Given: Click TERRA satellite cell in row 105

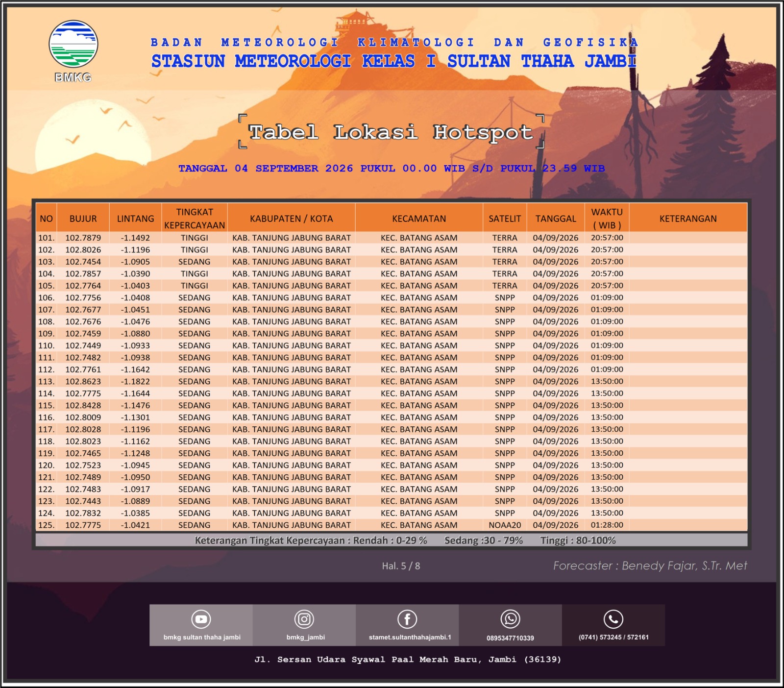Looking at the screenshot, I should click(505, 286).
